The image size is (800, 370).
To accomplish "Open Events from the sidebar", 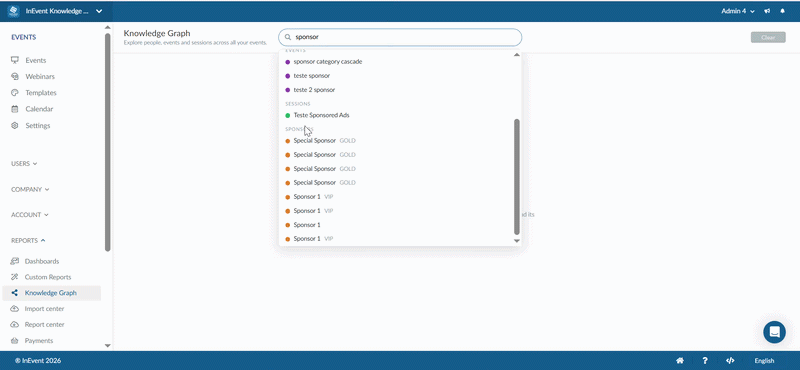I will 36,60.
